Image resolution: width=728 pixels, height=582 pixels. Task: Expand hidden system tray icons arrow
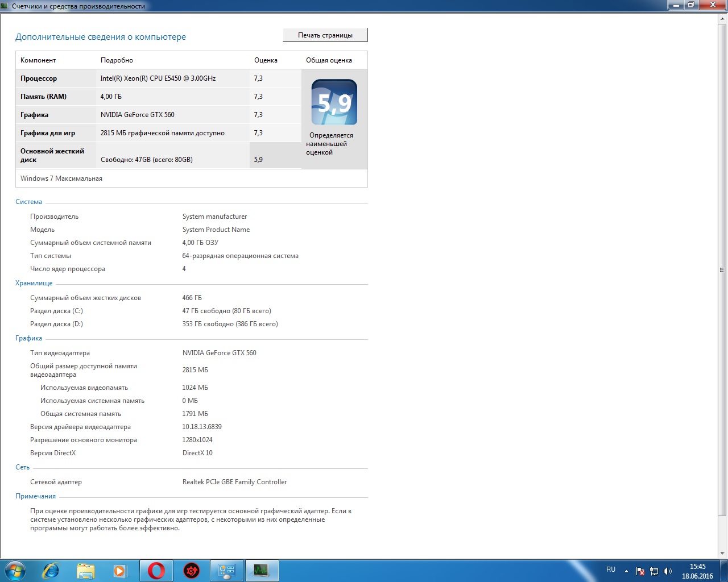[x=626, y=571]
